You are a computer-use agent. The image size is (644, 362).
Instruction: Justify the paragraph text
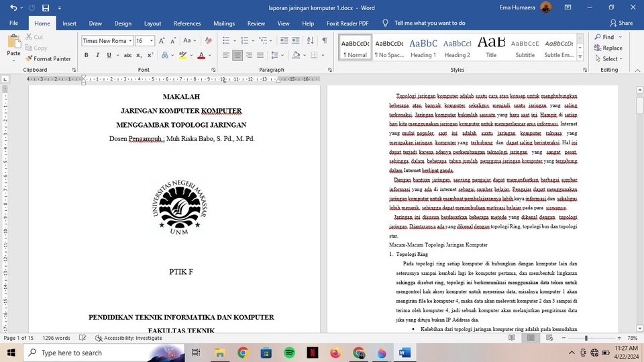pyautogui.click(x=260, y=55)
